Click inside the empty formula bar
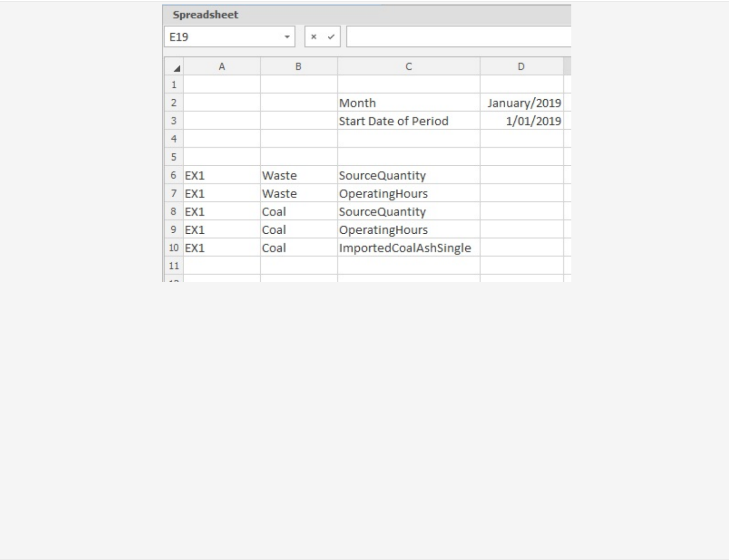 (458, 37)
